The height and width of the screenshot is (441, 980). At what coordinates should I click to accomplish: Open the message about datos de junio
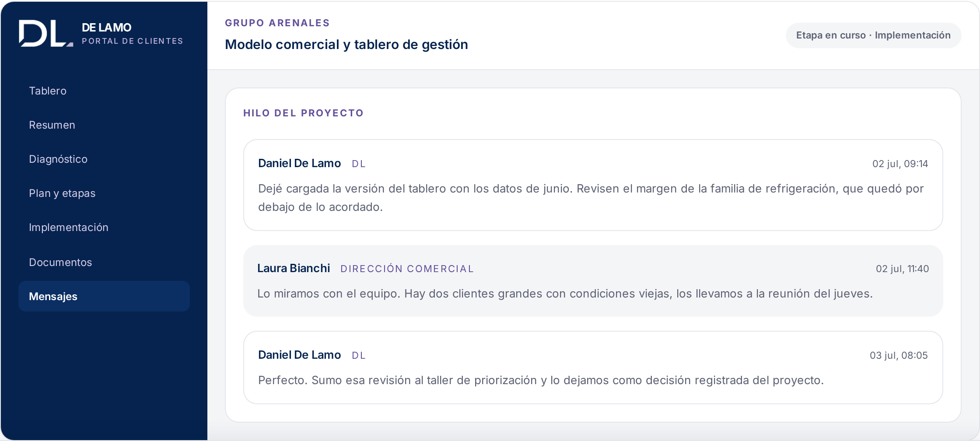click(x=593, y=185)
